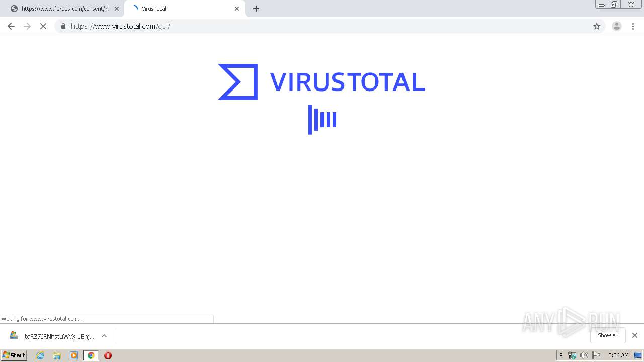Click the 3:26 AM clock
Viewport: 644px width, 362px height.
(x=618, y=355)
